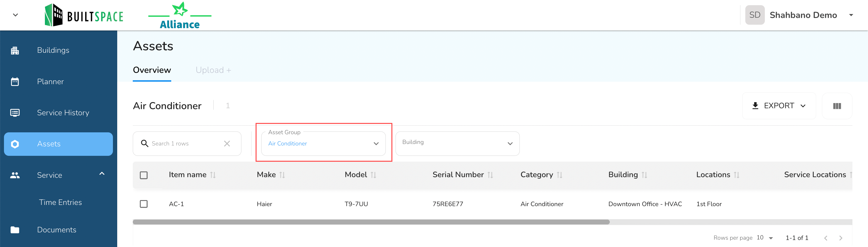
Task: Check the AC-1 row checkbox
Action: pos(144,204)
